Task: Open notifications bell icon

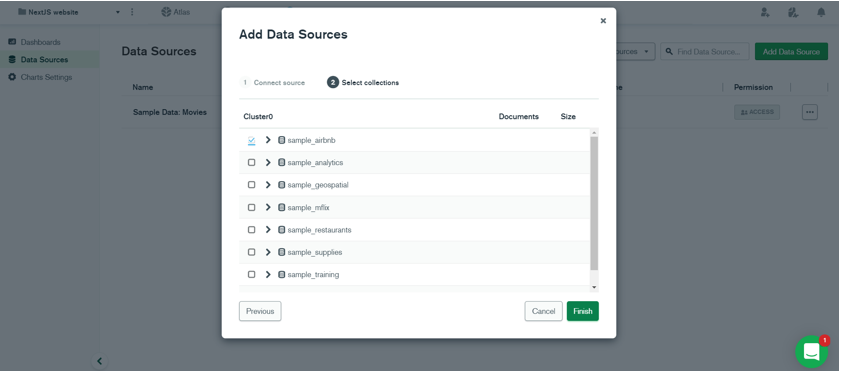Action: 821,12
